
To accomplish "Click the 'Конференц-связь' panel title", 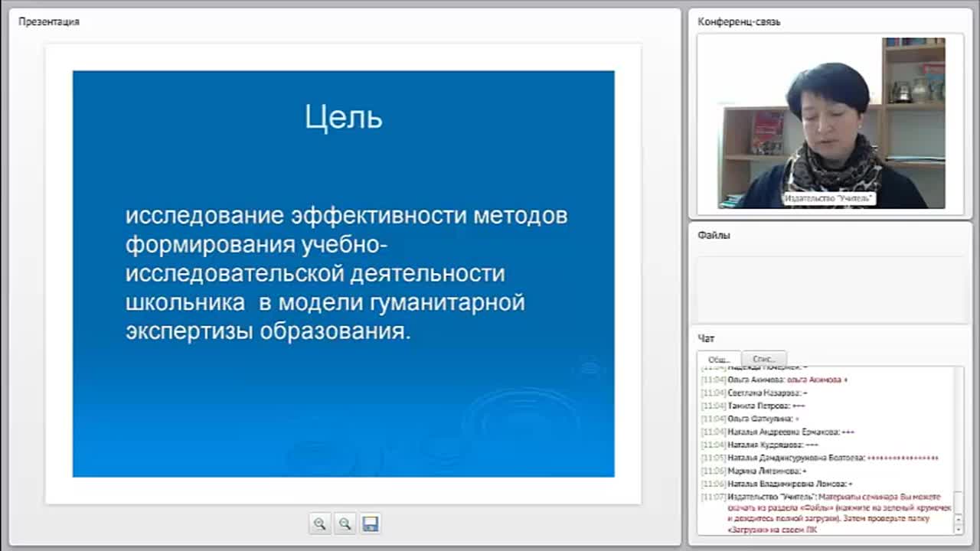I will point(739,21).
